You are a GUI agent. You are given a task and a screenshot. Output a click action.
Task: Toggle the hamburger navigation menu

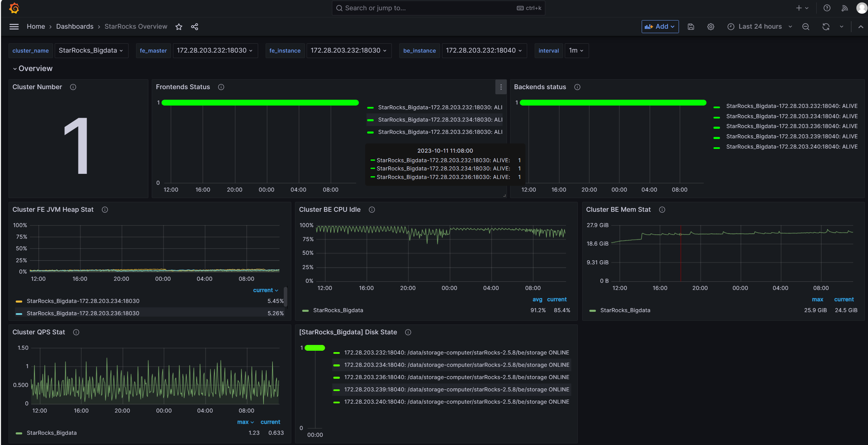point(14,27)
